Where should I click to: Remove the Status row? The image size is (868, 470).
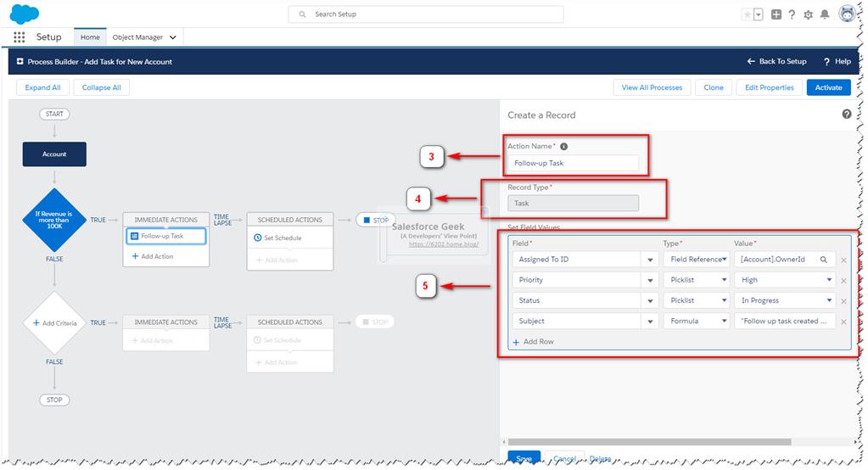point(843,301)
